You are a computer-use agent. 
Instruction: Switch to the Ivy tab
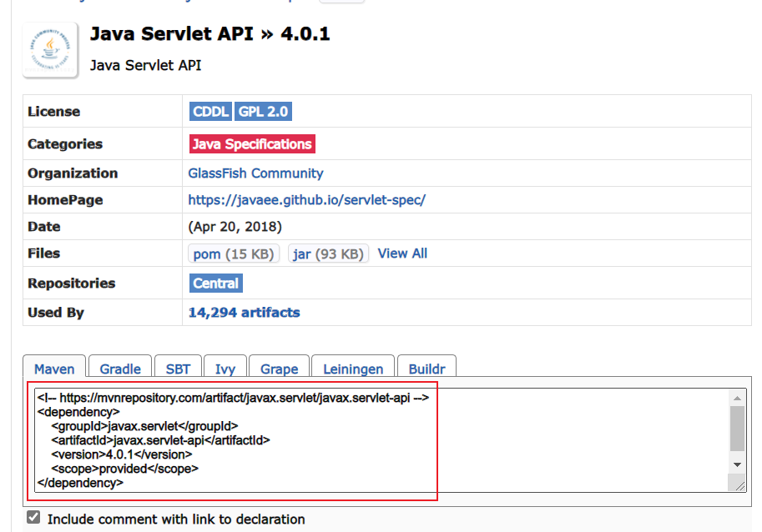click(225, 368)
